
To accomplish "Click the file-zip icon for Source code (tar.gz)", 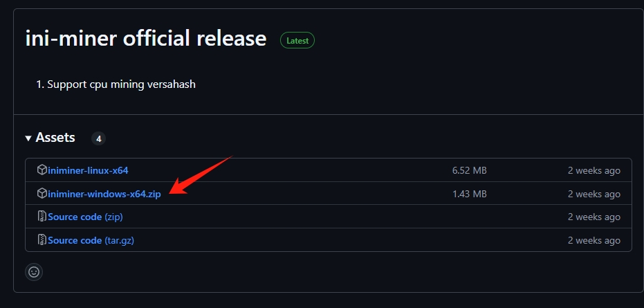I will tap(42, 239).
